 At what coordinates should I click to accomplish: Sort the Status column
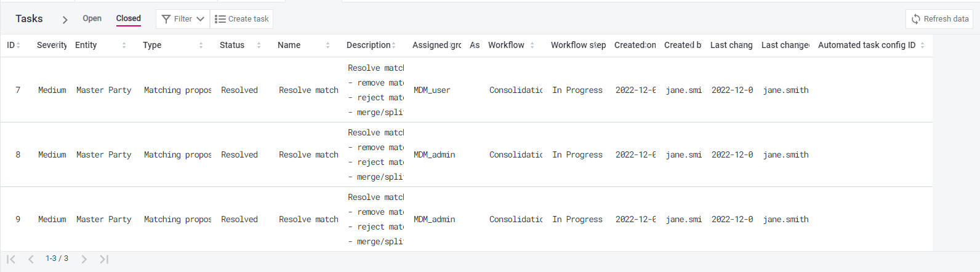click(x=259, y=45)
